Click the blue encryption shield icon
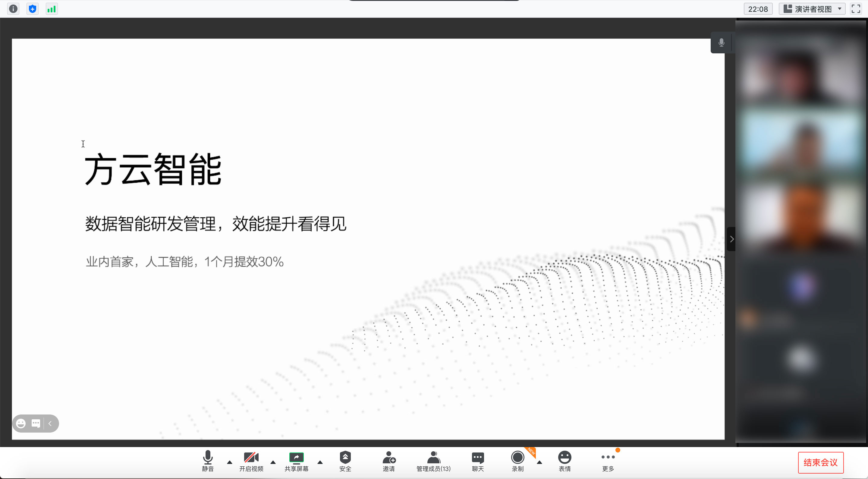Image resolution: width=868 pixels, height=479 pixels. 32,9
